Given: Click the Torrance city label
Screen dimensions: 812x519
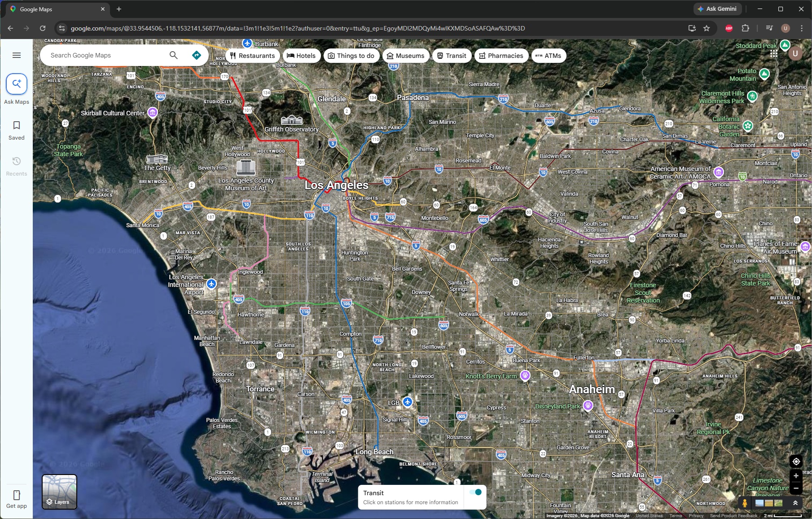Looking at the screenshot, I should (260, 389).
